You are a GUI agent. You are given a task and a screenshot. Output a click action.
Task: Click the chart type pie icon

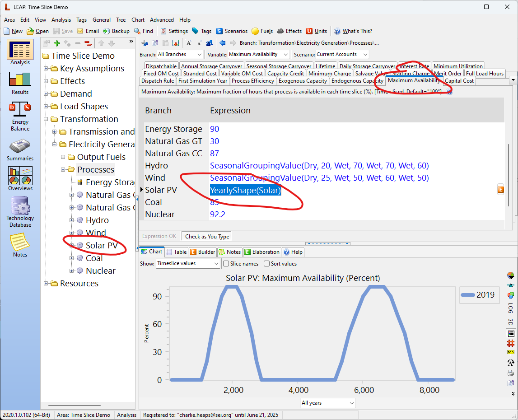(511, 275)
